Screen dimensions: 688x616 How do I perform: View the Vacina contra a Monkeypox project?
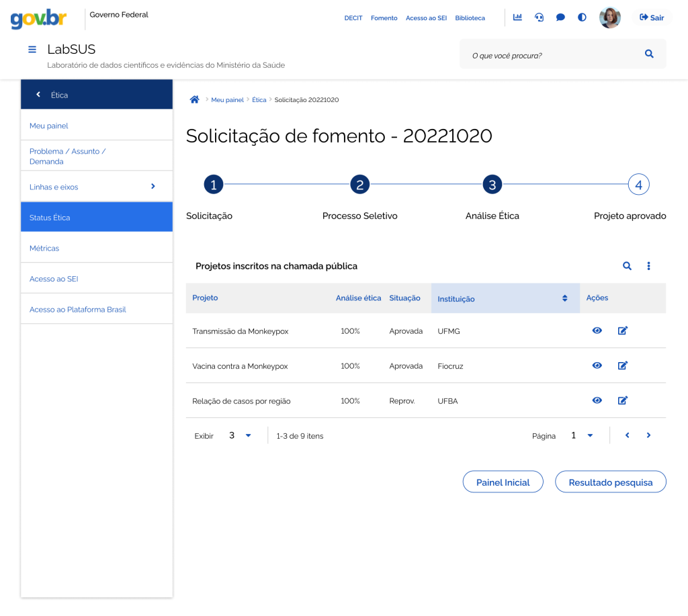tap(597, 365)
